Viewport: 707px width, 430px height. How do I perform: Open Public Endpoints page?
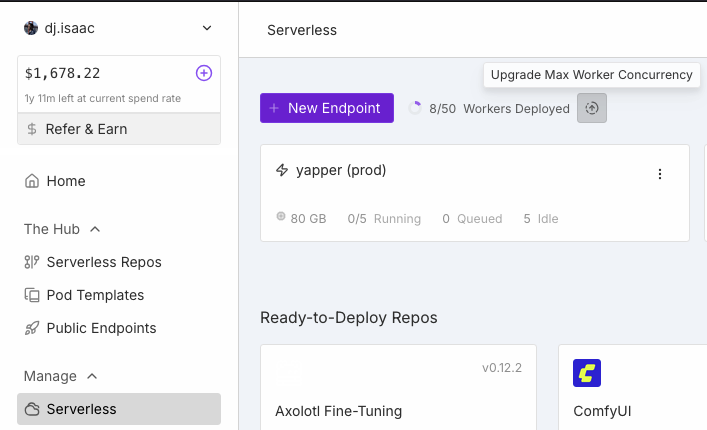pos(101,328)
